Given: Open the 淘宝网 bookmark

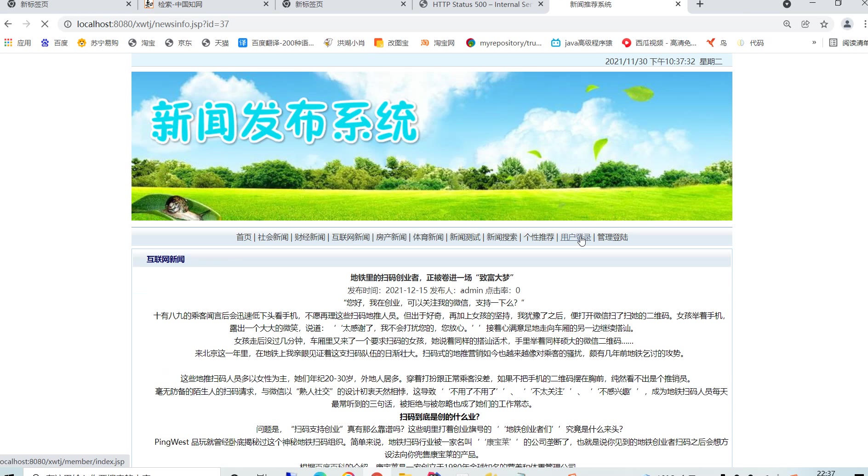Looking at the screenshot, I should (438, 43).
